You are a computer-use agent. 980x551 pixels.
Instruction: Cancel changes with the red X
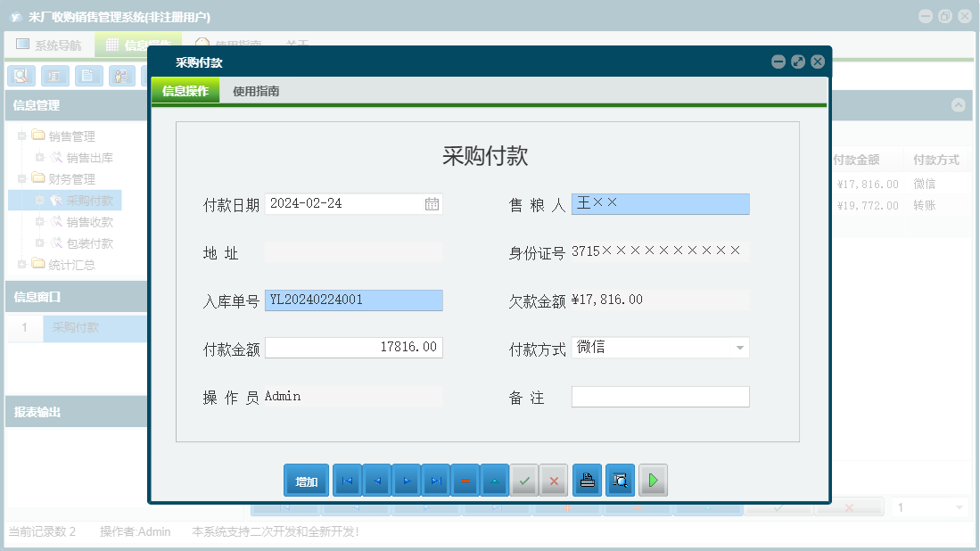click(554, 480)
